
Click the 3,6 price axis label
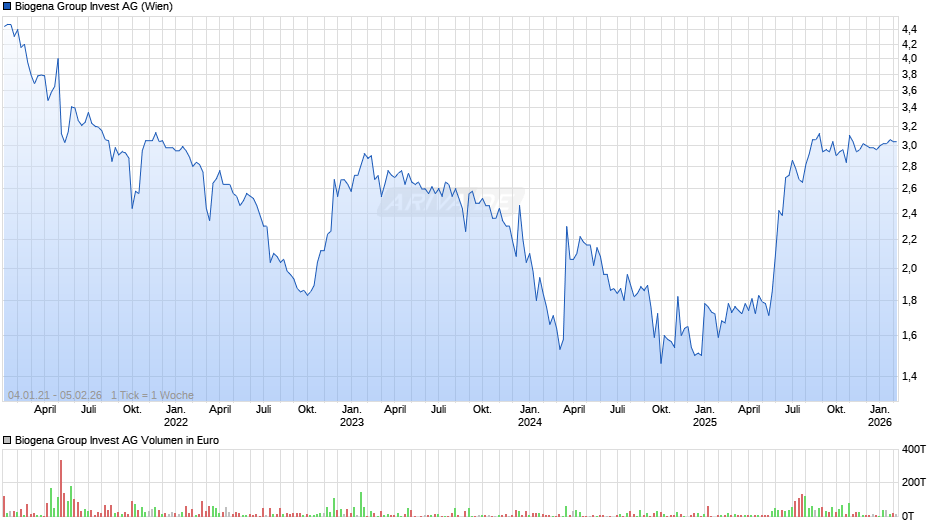909,91
